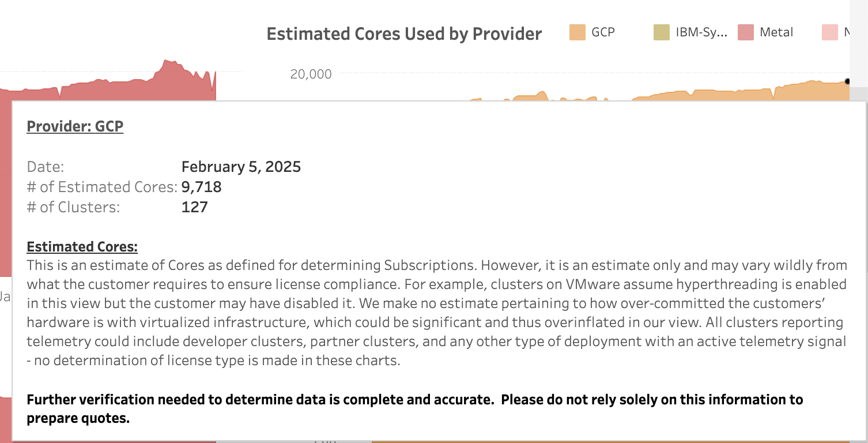This screenshot has width=868, height=443.
Task: Click the 20,000 axis label
Action: pyautogui.click(x=311, y=74)
